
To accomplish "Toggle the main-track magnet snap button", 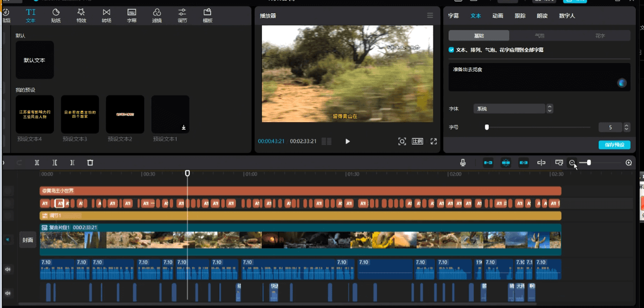I will (x=488, y=163).
